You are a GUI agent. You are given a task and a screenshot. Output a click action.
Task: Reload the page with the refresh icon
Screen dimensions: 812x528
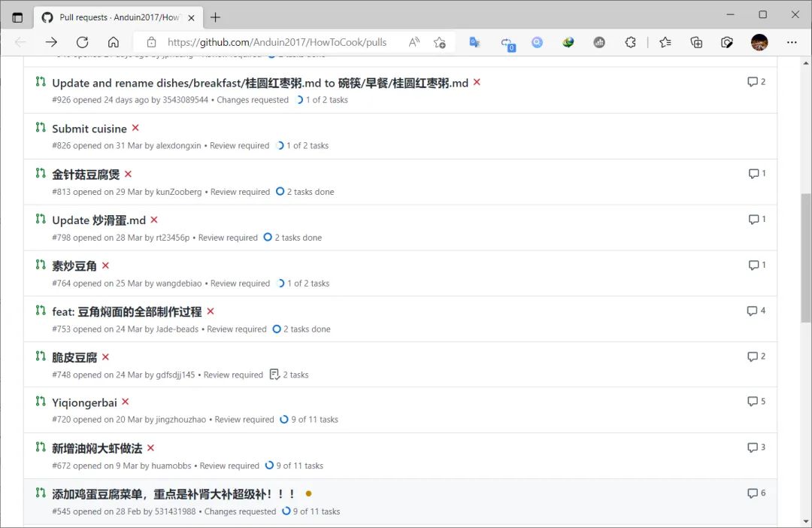coord(83,42)
